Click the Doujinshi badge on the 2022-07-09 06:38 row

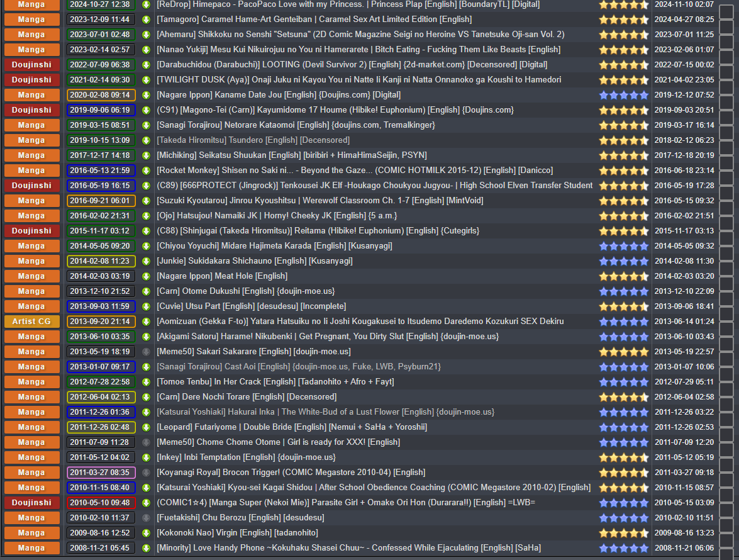pos(32,65)
